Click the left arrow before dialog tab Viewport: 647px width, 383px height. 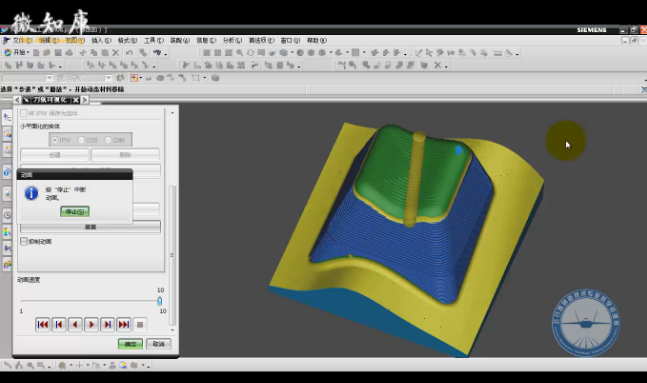[17, 100]
